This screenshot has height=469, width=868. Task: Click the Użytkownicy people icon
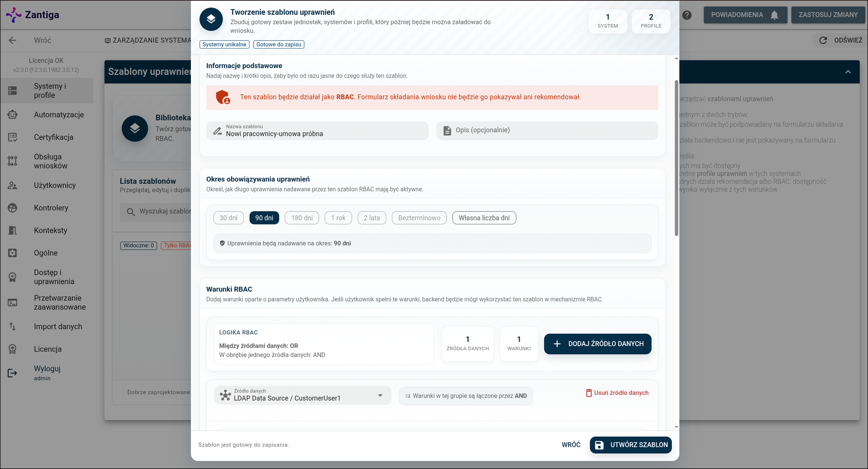[13, 185]
